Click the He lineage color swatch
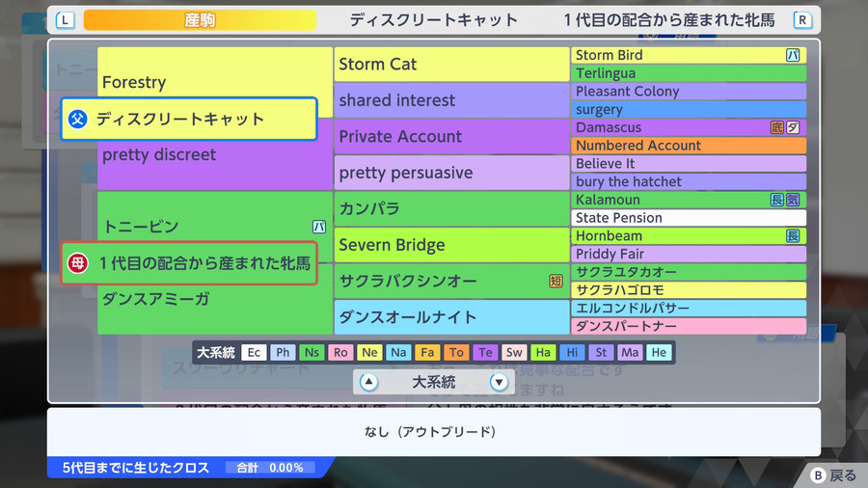Image resolution: width=868 pixels, height=488 pixels. click(x=659, y=352)
